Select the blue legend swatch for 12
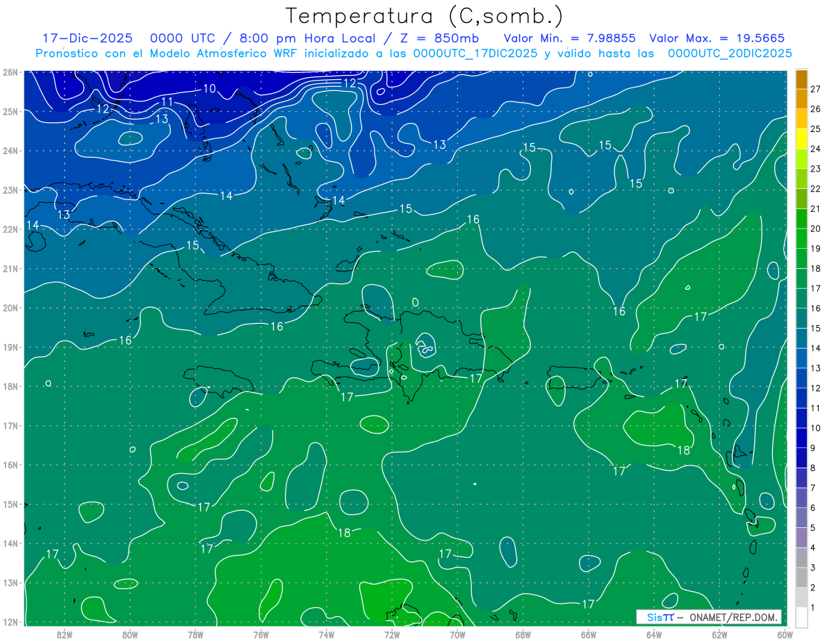Image resolution: width=834 pixels, height=644 pixels. 802,378
